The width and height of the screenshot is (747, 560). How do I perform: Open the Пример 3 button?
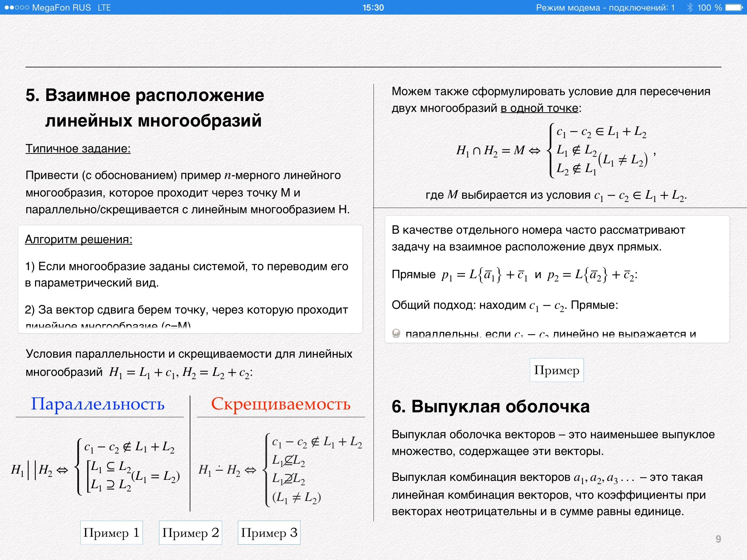point(269,533)
